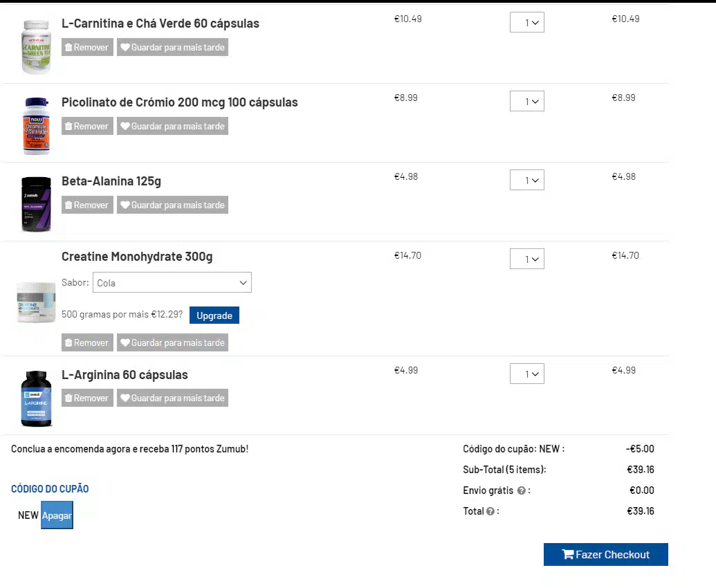Open the Beta-Alanina 125g product title link
716x588 pixels.
[111, 181]
